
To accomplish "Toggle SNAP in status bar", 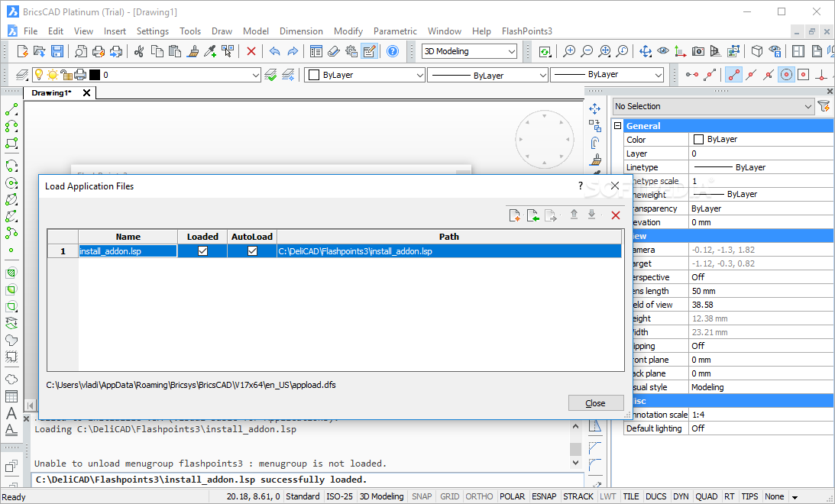I will (422, 496).
